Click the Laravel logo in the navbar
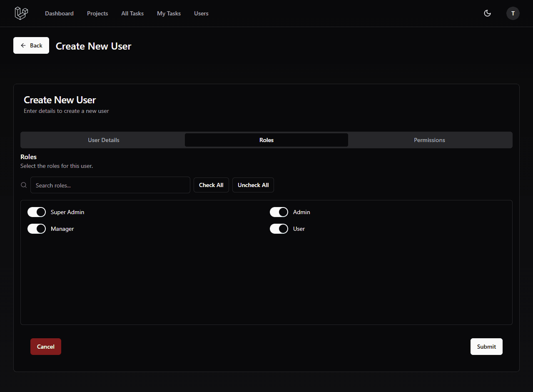533x392 pixels. click(21, 13)
